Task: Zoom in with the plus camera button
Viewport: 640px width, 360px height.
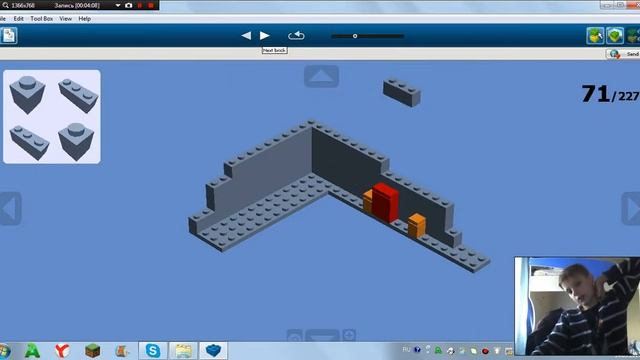Action: (x=349, y=336)
